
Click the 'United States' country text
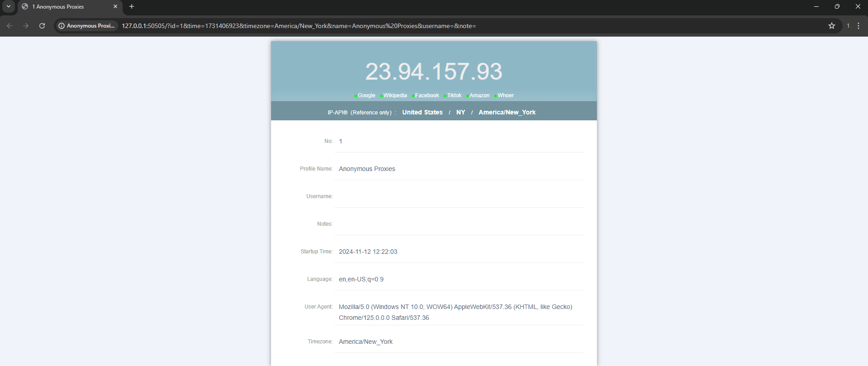[422, 112]
